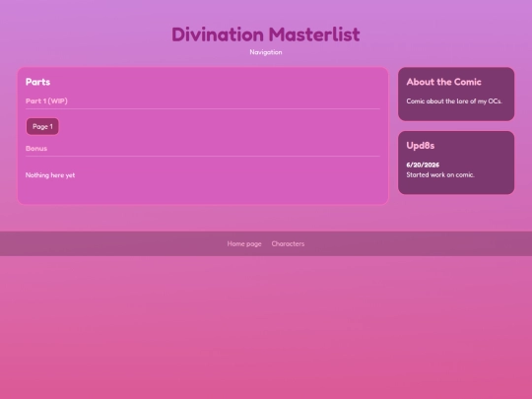Click the Divination Masterlist title
Viewport: 532px width, 399px height.
click(x=266, y=34)
